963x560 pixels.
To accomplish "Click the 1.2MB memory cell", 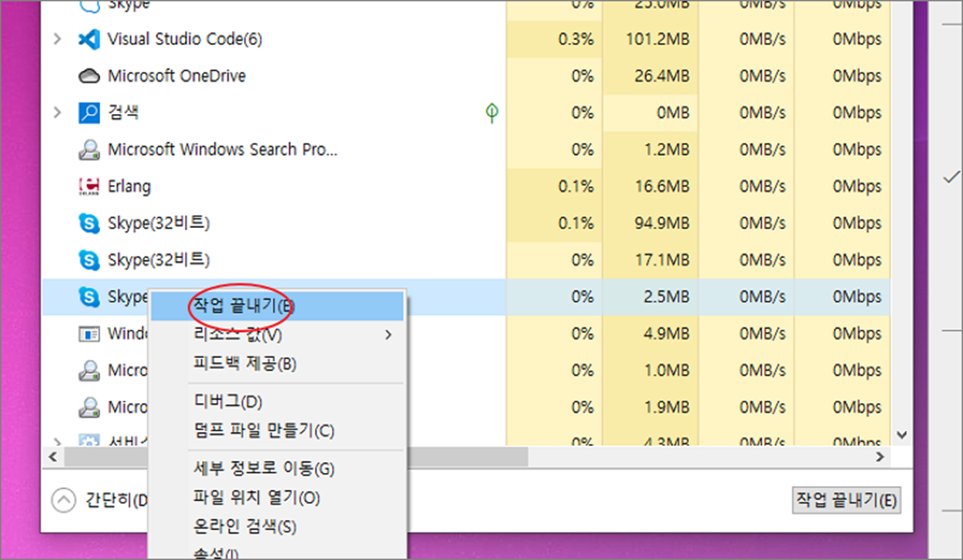I will (650, 149).
